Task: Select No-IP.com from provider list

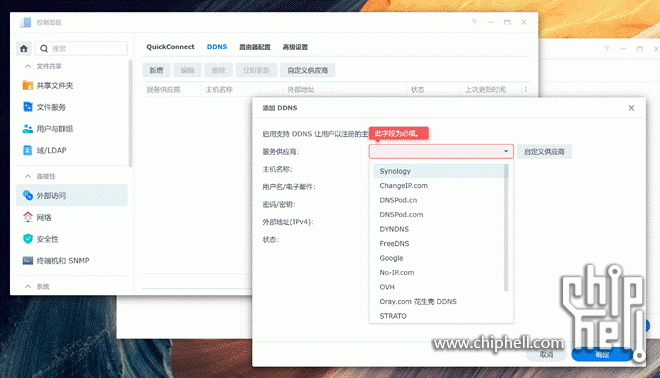Action: (438, 272)
